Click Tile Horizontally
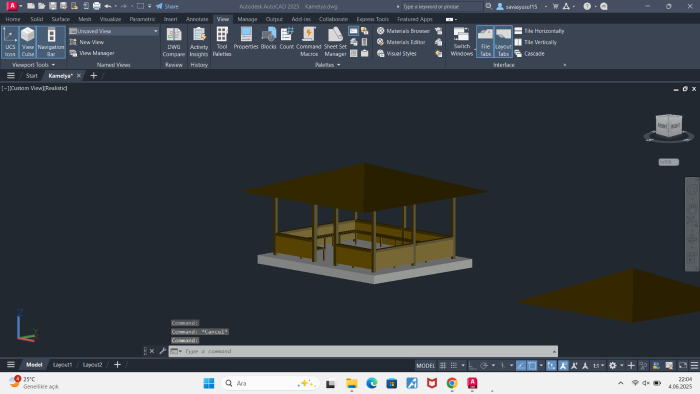This screenshot has height=394, width=700. tap(539, 31)
